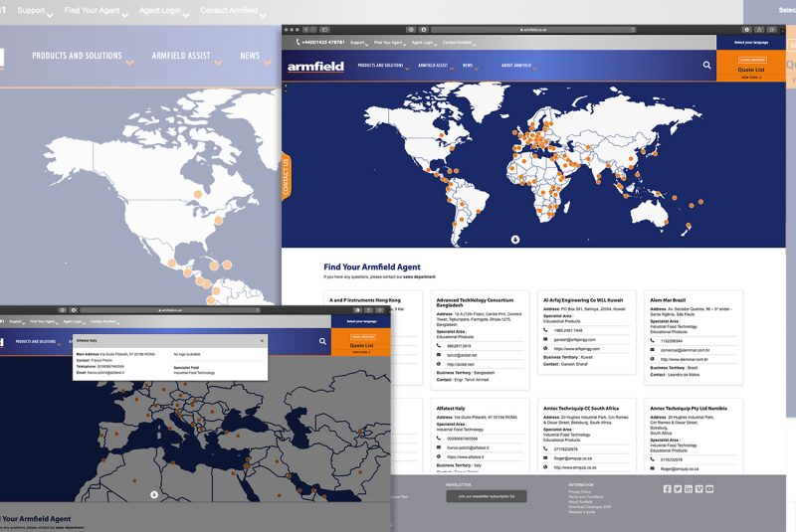
Task: Open the Twitter icon in the footer
Action: click(678, 488)
